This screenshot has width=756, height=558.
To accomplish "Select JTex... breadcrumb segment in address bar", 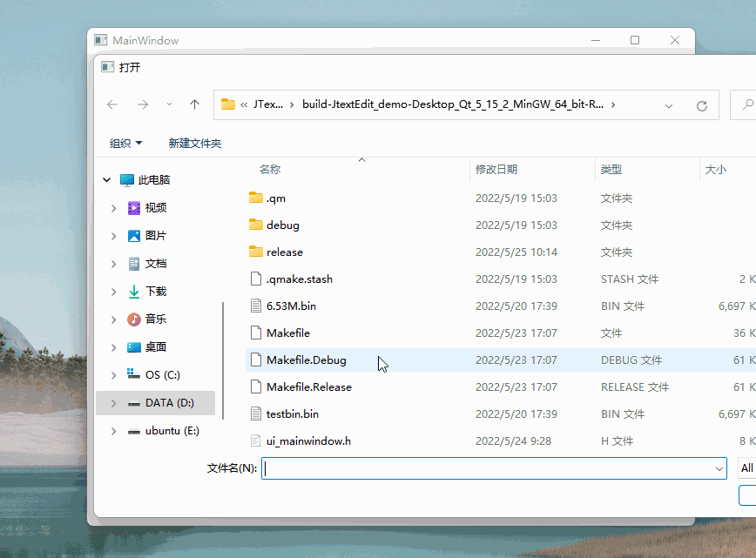I will click(268, 104).
